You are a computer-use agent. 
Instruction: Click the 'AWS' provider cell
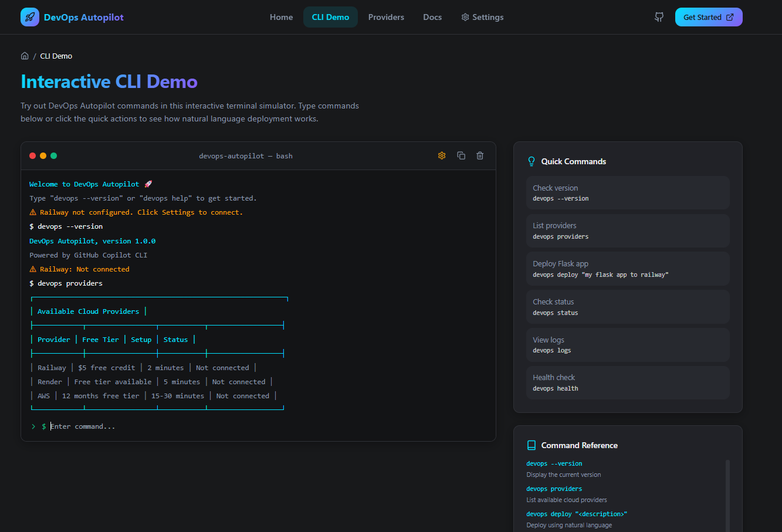pos(44,396)
